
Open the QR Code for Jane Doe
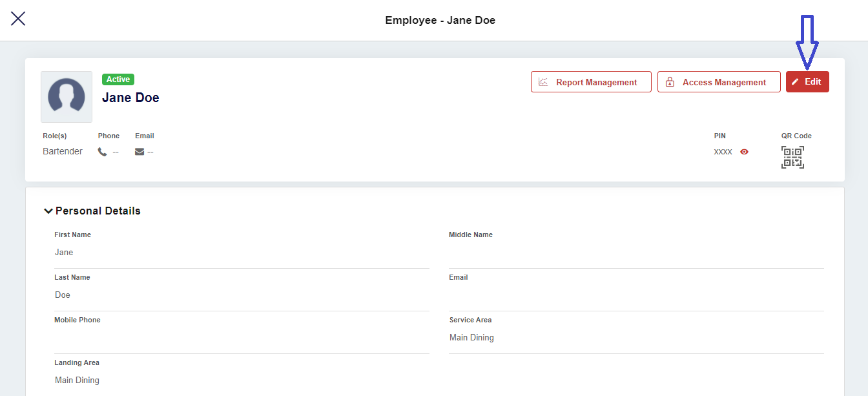792,156
